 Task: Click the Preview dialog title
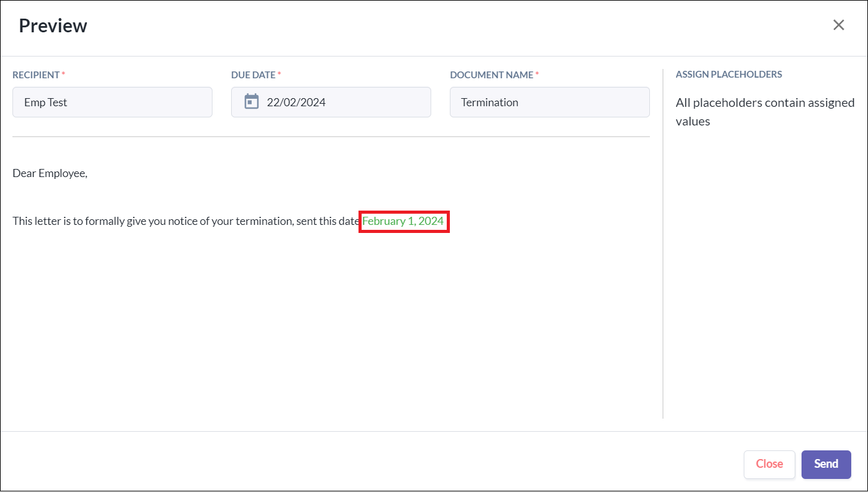click(53, 25)
